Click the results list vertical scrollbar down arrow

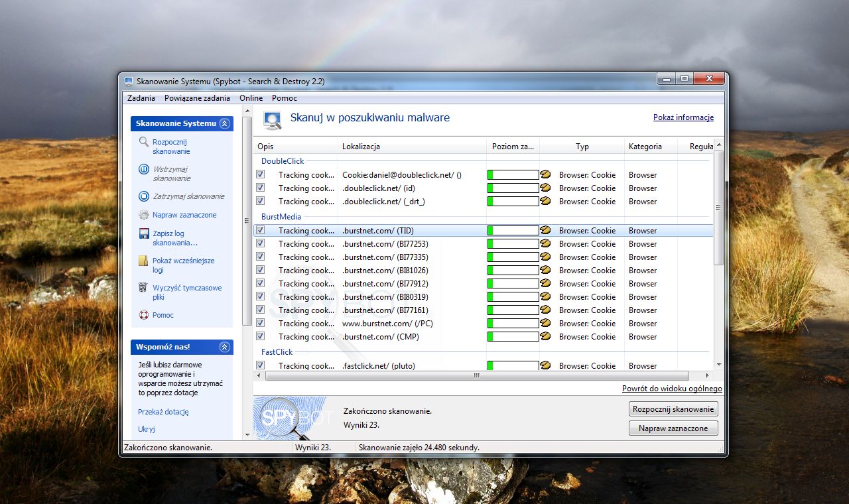(x=719, y=365)
